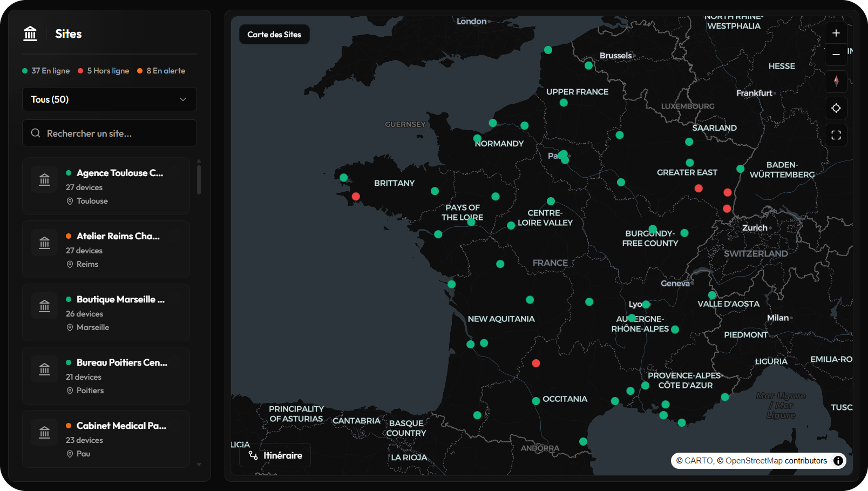Filter by 8 En alerte status
The height and width of the screenshot is (491, 868).
[x=161, y=71]
